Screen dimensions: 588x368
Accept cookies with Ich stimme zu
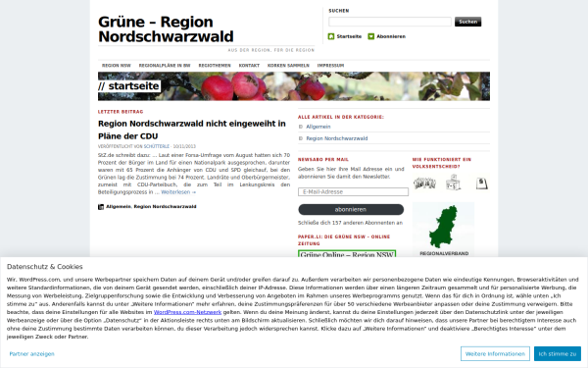click(558, 353)
